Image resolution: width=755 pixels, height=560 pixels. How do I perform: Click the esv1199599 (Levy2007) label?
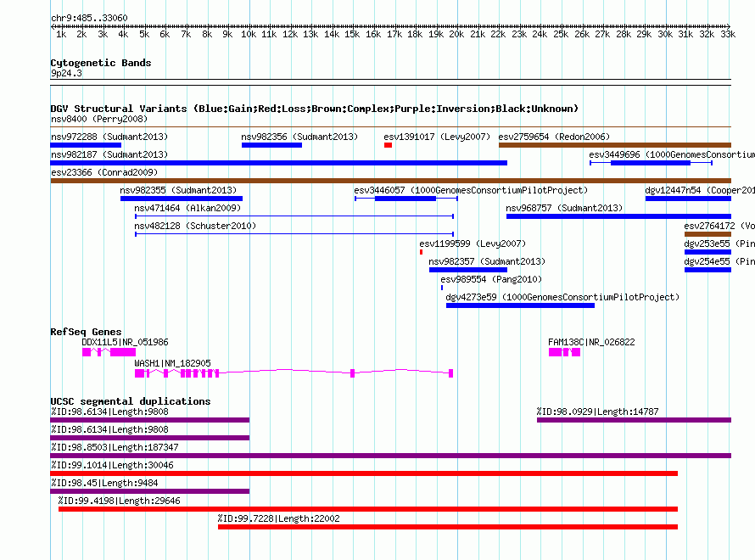473,244
